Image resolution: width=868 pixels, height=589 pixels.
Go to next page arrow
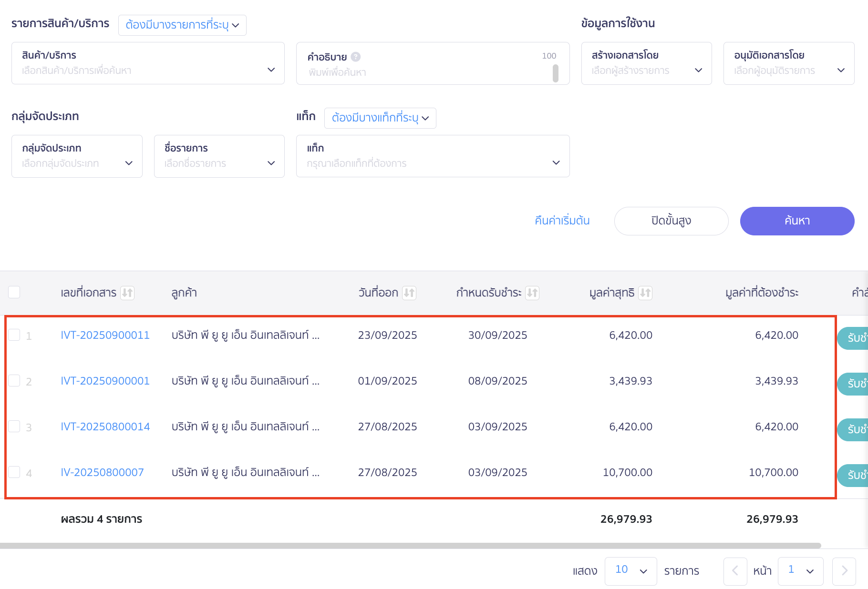tap(844, 571)
